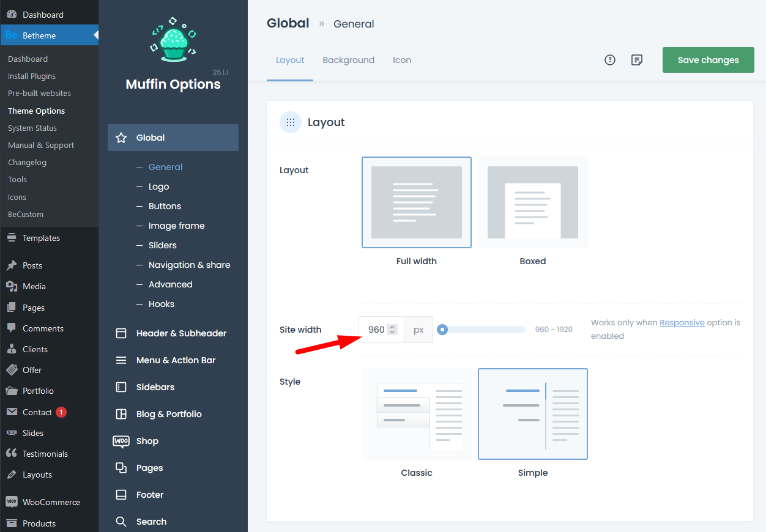
Task: Select the Boxed layout option
Action: tap(533, 202)
